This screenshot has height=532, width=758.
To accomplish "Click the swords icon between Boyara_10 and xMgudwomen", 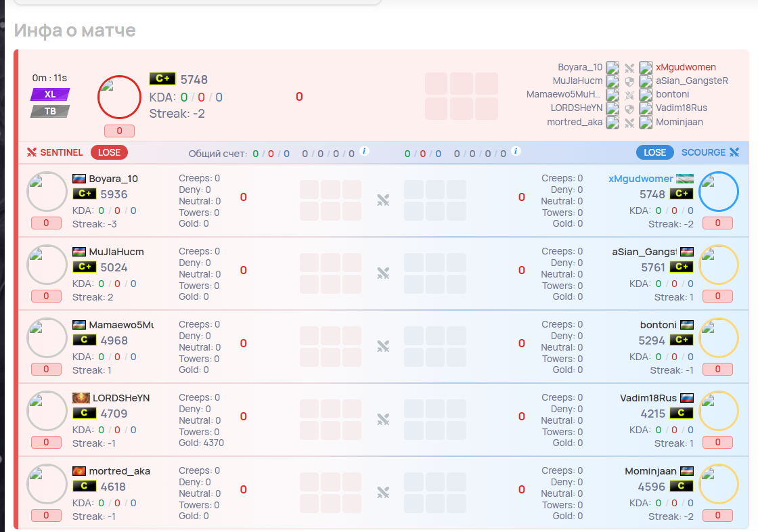I will pos(629,68).
